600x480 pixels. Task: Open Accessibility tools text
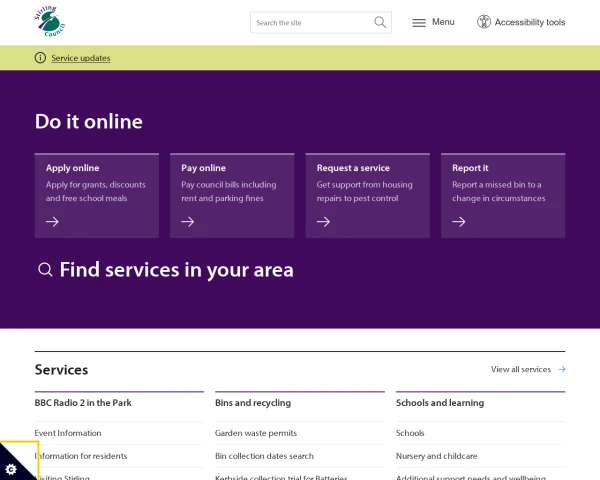(x=530, y=22)
